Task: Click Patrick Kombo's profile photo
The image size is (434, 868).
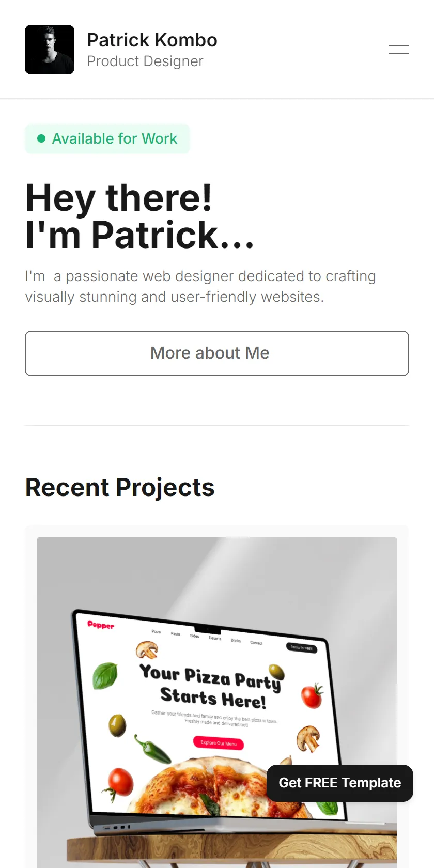Action: pos(50,50)
